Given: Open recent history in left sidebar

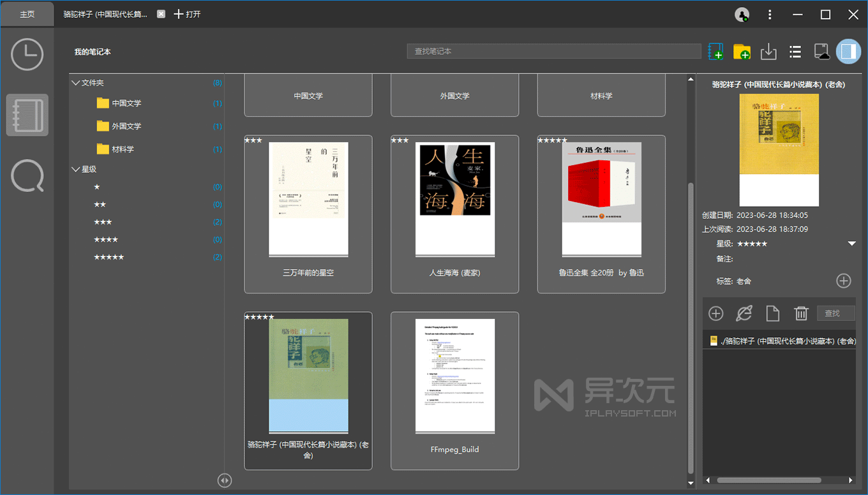Looking at the screenshot, I should pyautogui.click(x=27, y=54).
